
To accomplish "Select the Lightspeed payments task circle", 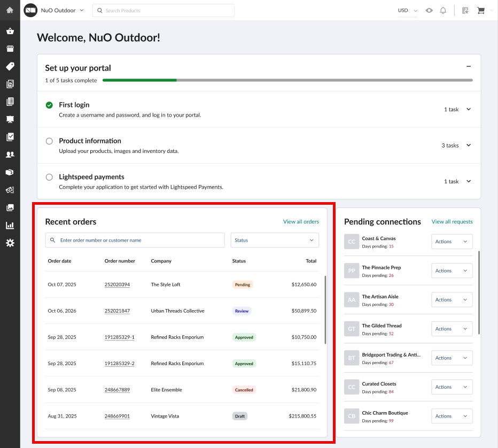I will [49, 177].
